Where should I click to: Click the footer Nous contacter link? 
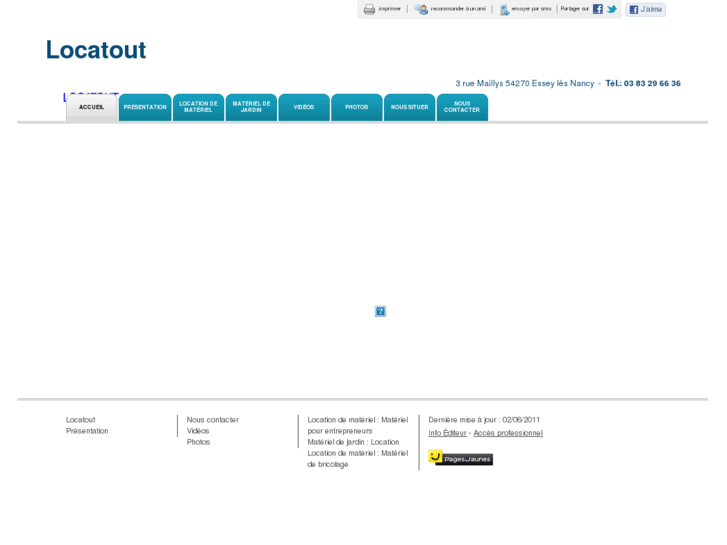click(213, 420)
